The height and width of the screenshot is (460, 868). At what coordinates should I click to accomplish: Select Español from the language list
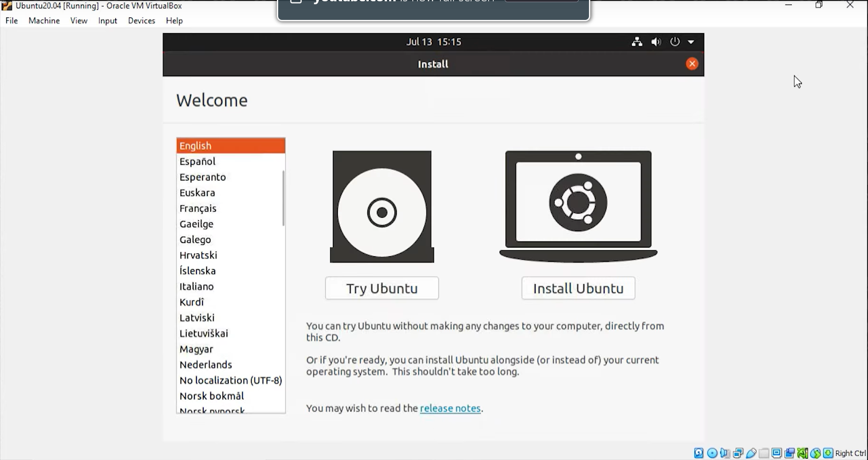point(197,161)
